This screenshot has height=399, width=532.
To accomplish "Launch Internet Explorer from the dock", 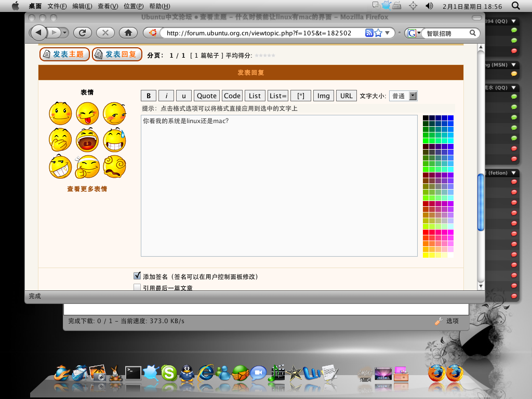I will tap(205, 373).
